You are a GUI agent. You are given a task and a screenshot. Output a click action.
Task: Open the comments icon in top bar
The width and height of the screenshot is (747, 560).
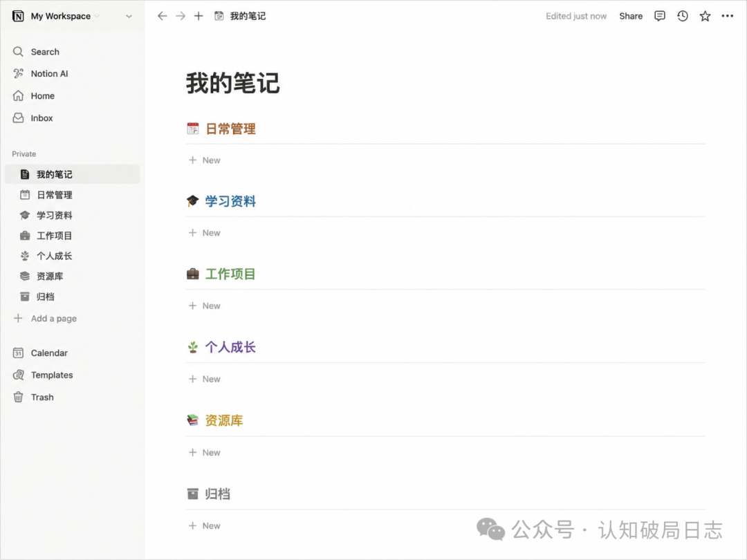660,16
